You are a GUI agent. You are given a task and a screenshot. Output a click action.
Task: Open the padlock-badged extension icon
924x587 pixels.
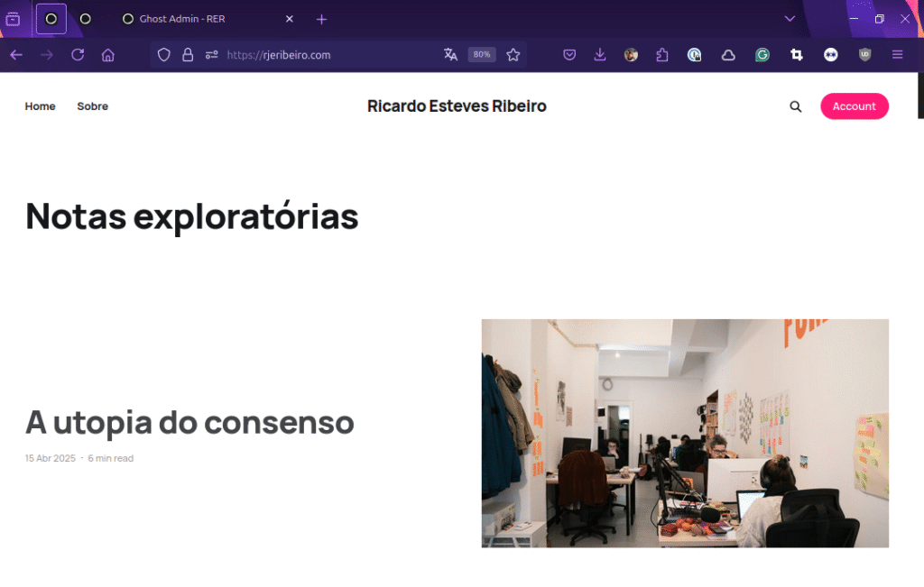pos(694,55)
